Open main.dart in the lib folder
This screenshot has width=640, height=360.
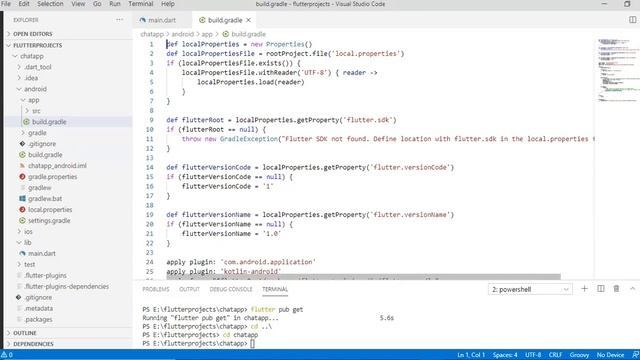tap(42, 253)
